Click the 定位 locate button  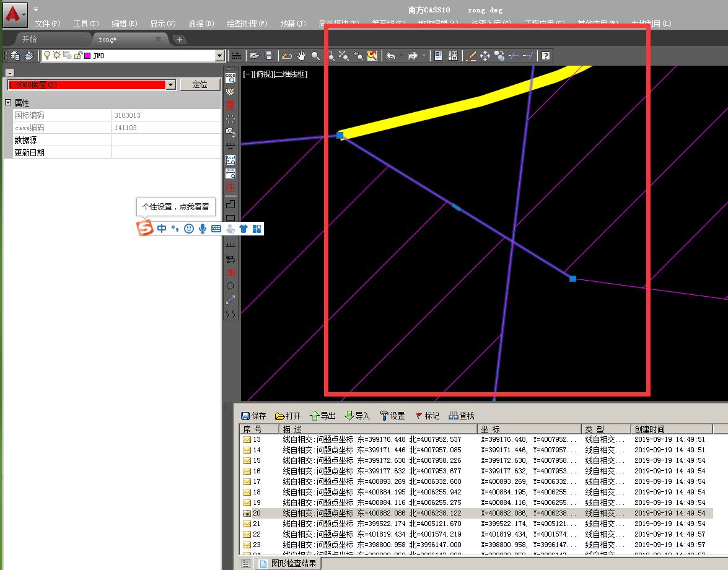200,85
